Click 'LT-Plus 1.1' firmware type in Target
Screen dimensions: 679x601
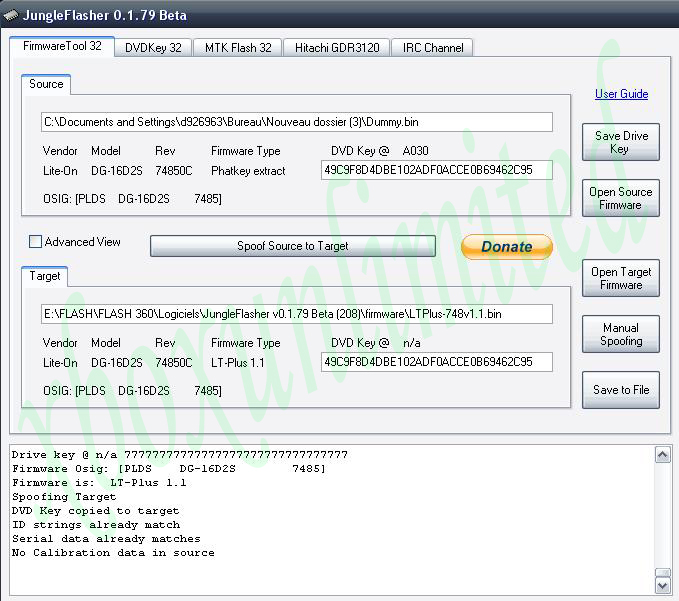click(238, 363)
